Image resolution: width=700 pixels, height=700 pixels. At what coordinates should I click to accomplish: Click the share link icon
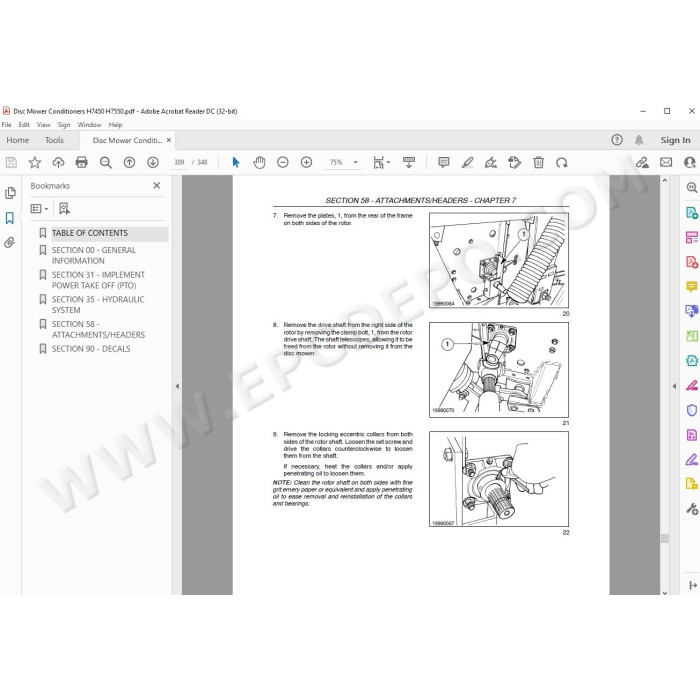click(x=642, y=162)
